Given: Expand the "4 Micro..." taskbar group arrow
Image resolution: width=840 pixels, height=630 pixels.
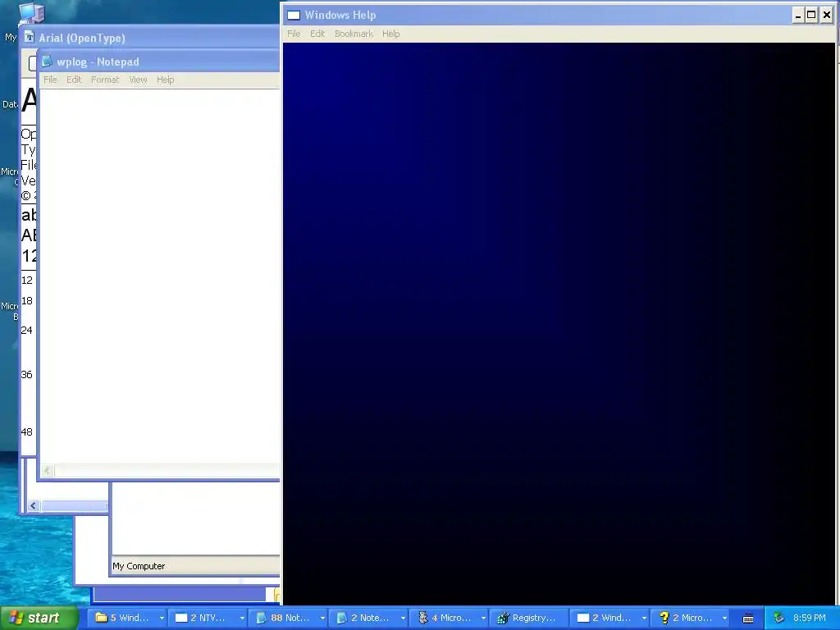Looking at the screenshot, I should tap(482, 619).
